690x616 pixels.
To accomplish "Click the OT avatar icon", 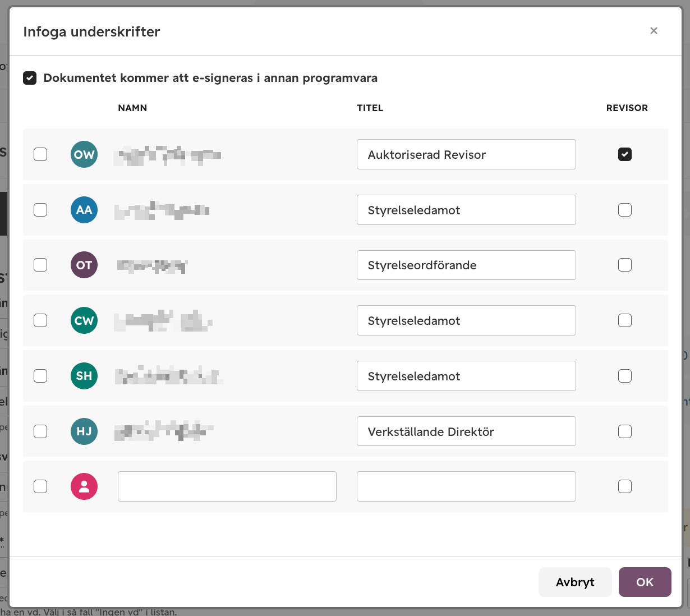I will pos(84,265).
